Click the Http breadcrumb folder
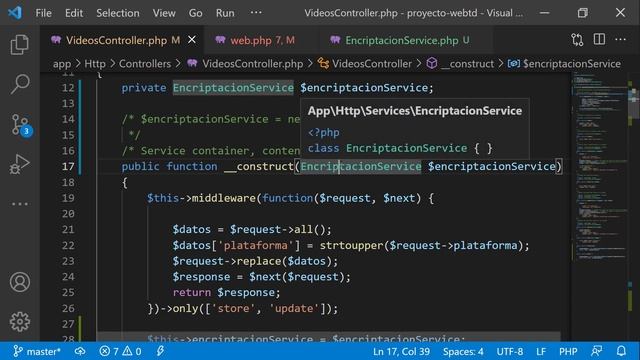 click(95, 64)
